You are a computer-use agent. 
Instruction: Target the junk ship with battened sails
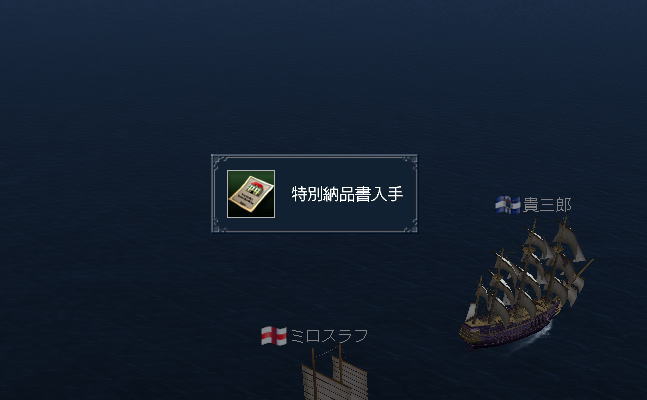coord(335,374)
